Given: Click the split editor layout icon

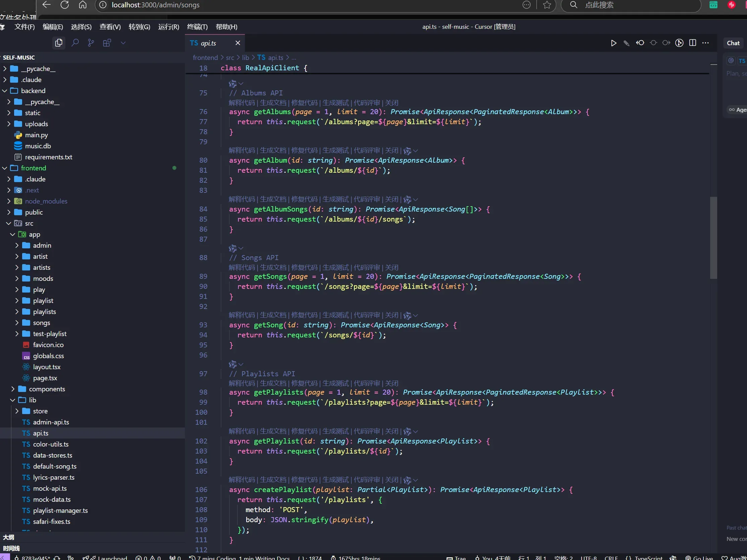Looking at the screenshot, I should point(692,43).
